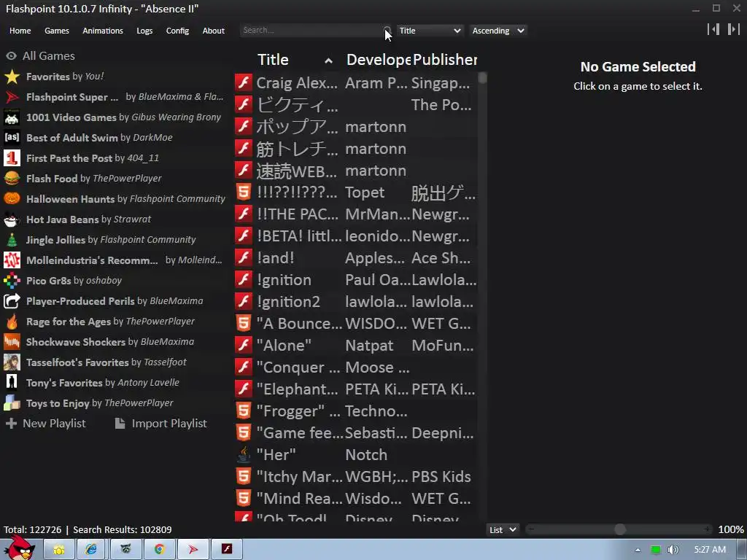Click HTML5 icon beside !!!??!!??? game
747x560 pixels.
tap(244, 192)
